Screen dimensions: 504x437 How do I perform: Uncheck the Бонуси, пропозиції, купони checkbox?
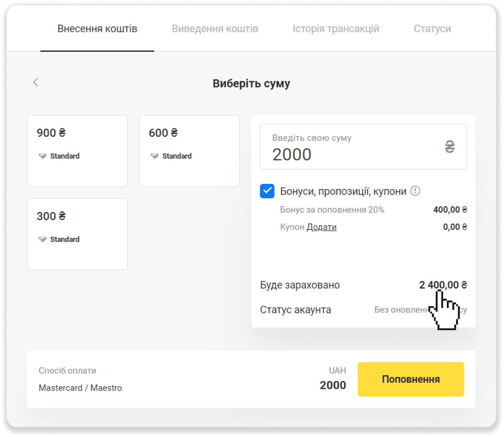pyautogui.click(x=267, y=191)
